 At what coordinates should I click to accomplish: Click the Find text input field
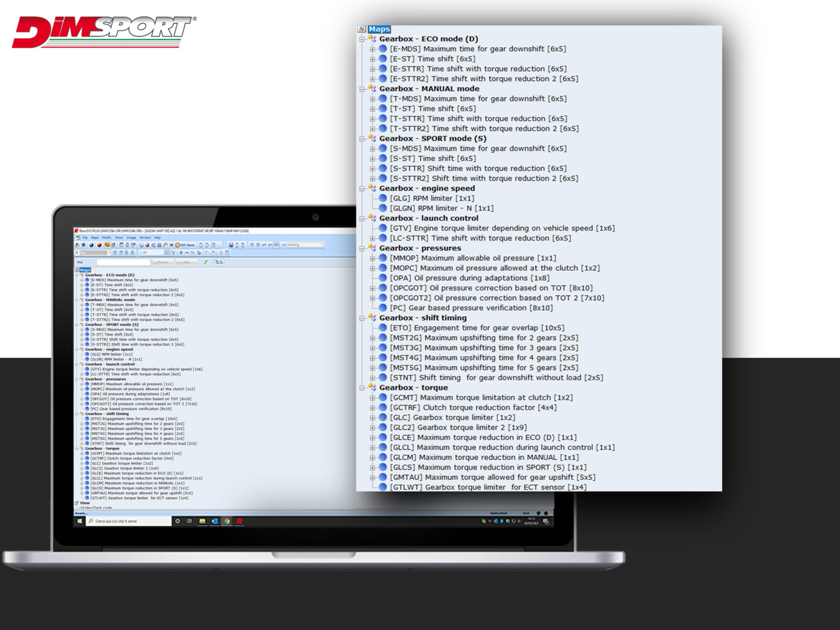(x=123, y=262)
